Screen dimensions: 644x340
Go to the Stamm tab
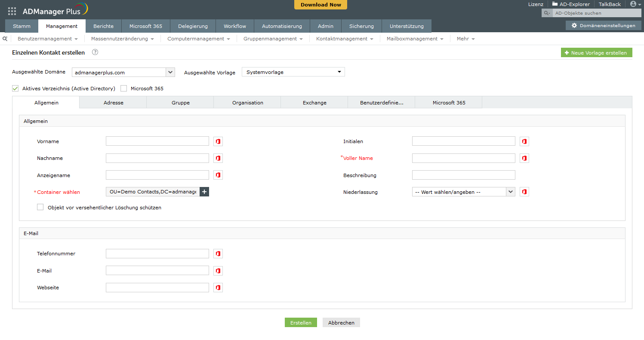click(x=22, y=26)
